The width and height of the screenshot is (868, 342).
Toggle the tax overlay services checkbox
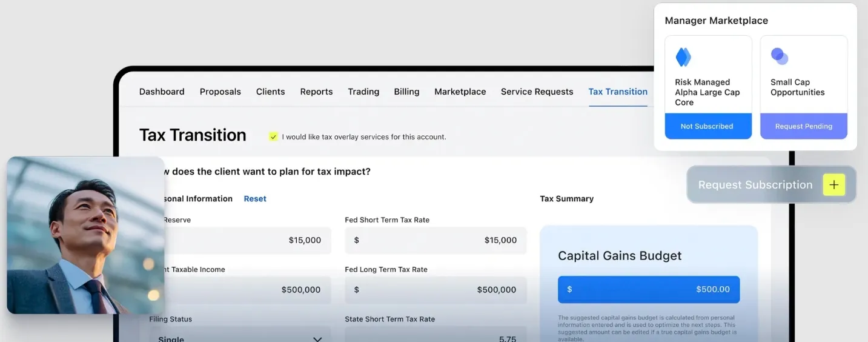click(x=274, y=137)
